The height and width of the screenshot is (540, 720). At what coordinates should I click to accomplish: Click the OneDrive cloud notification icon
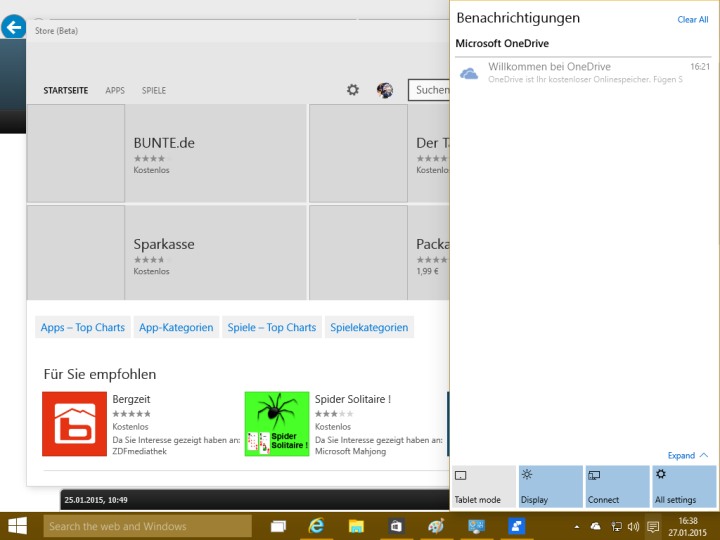[x=469, y=73]
